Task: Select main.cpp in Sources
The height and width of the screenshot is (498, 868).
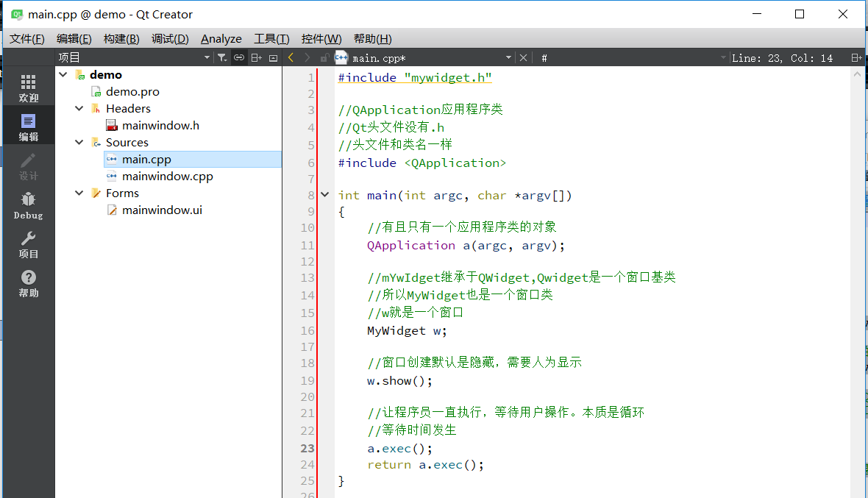Action: [146, 160]
